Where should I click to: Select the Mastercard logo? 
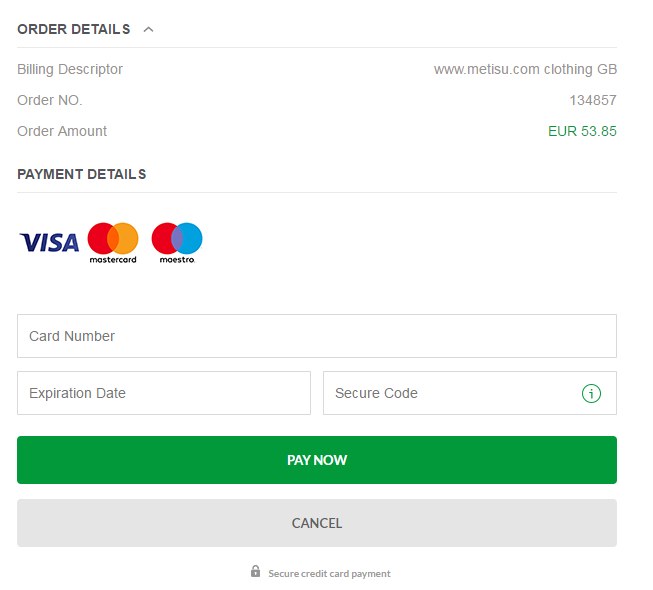tap(113, 242)
